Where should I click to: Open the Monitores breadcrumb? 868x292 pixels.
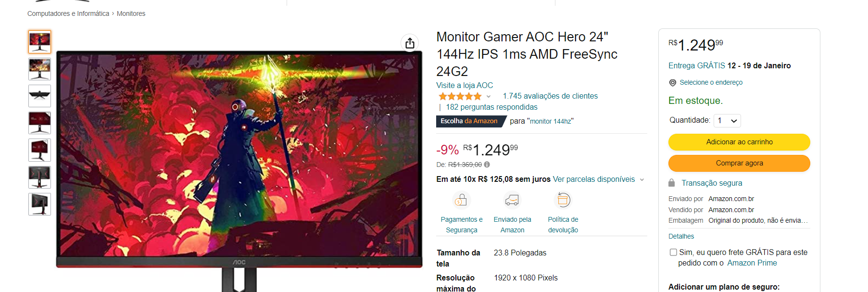coord(131,13)
